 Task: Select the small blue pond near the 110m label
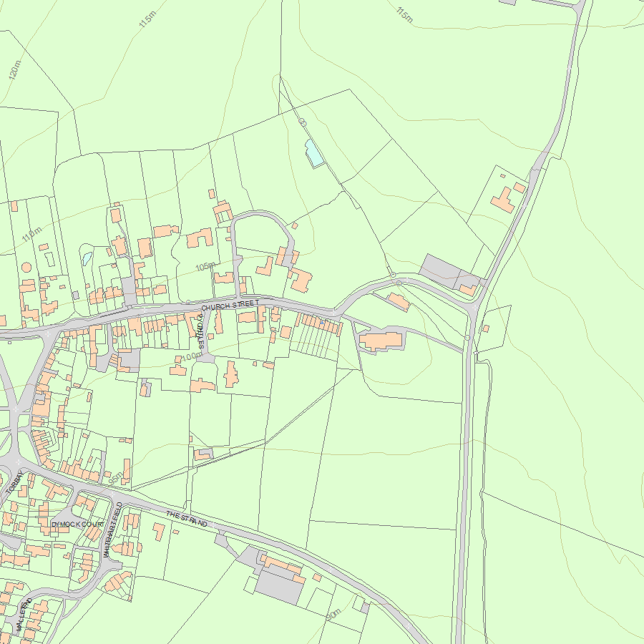(87, 258)
